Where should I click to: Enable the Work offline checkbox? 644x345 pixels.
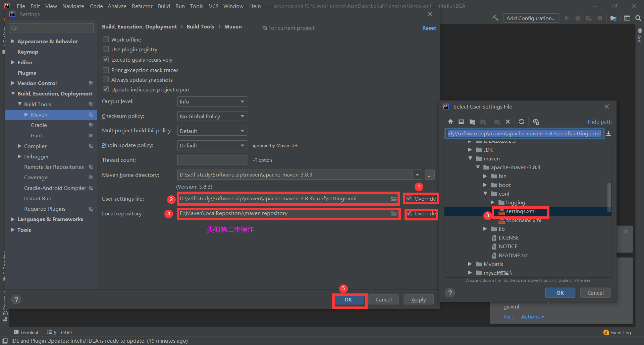(106, 40)
